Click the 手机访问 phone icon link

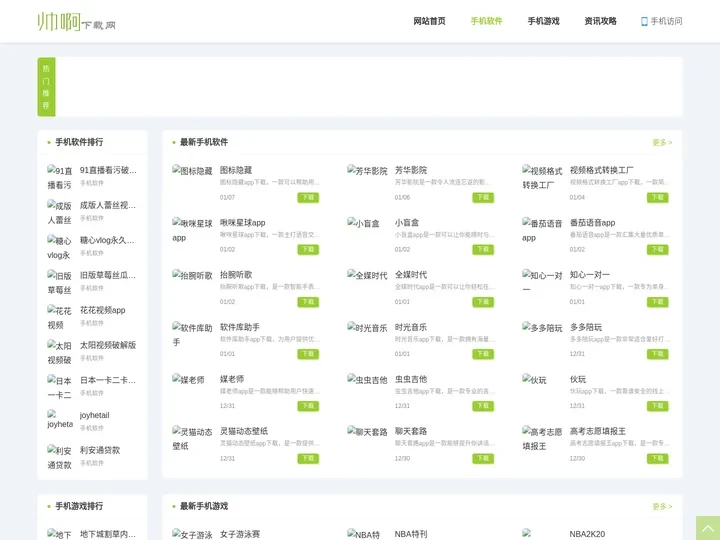[661, 21]
